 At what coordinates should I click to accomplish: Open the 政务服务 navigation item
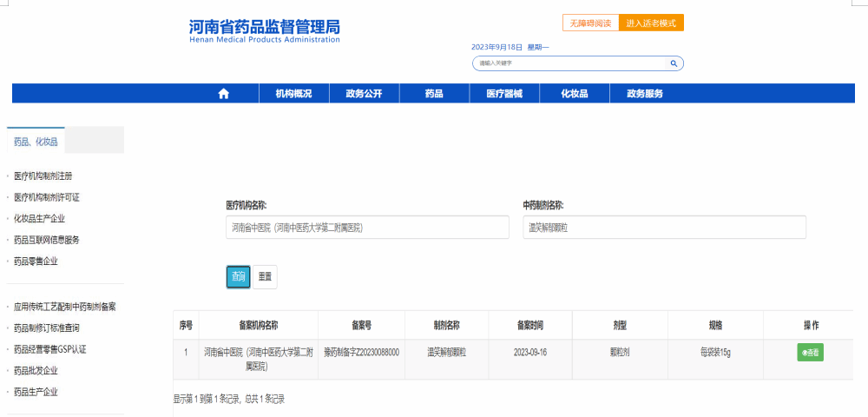click(x=645, y=94)
